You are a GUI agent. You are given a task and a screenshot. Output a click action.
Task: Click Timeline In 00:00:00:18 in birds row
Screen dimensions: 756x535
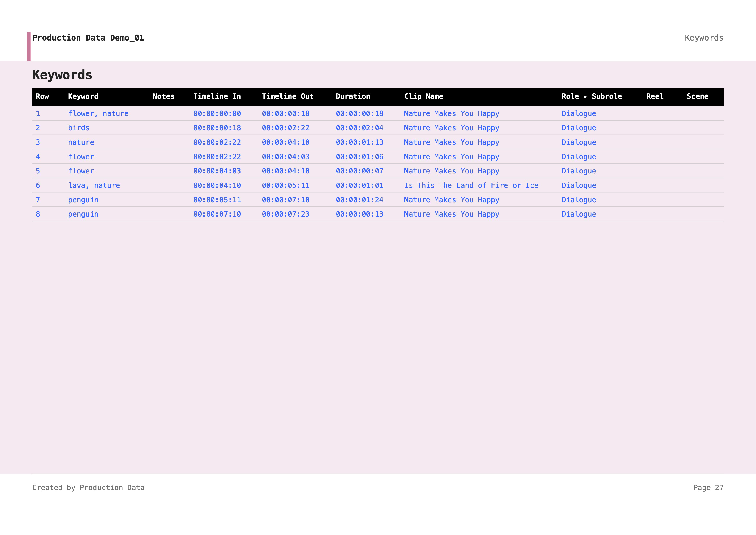[217, 128]
